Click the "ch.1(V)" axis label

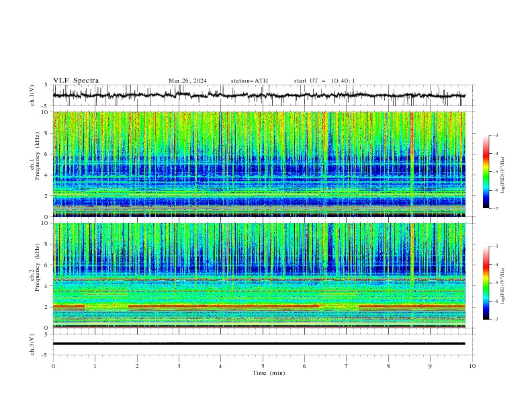[32, 95]
